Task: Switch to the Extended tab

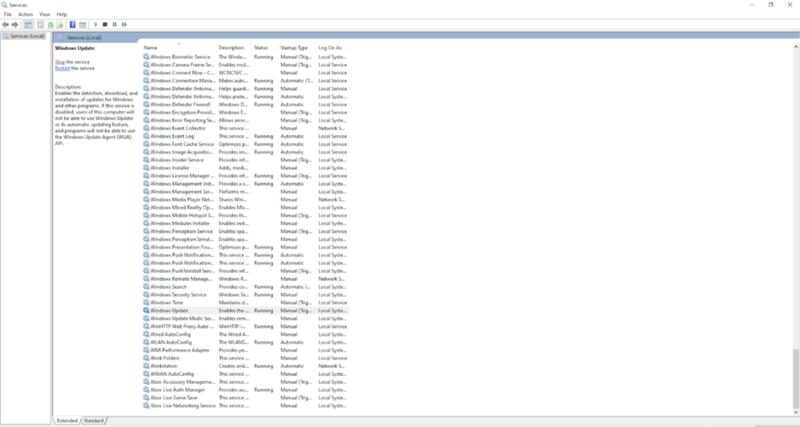Action: 67,420
